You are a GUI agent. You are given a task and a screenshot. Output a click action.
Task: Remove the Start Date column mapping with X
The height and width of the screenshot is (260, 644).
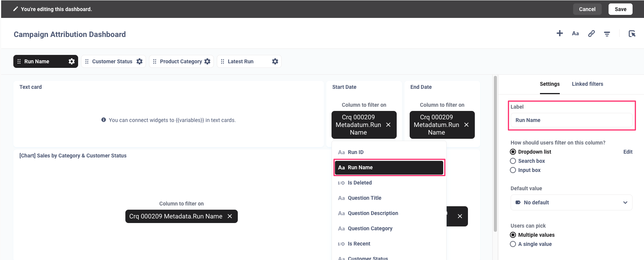[x=388, y=125]
